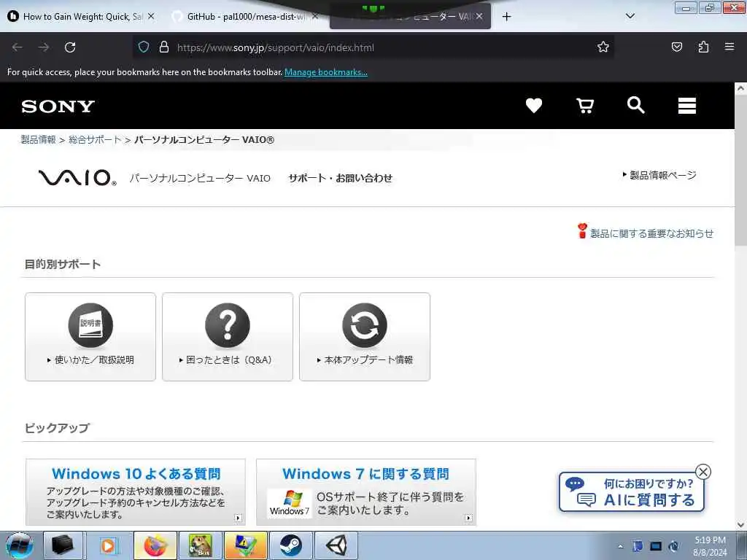Open the 困ったときは (Q&A) card
Viewport: 747px width, 560px height.
(x=228, y=337)
